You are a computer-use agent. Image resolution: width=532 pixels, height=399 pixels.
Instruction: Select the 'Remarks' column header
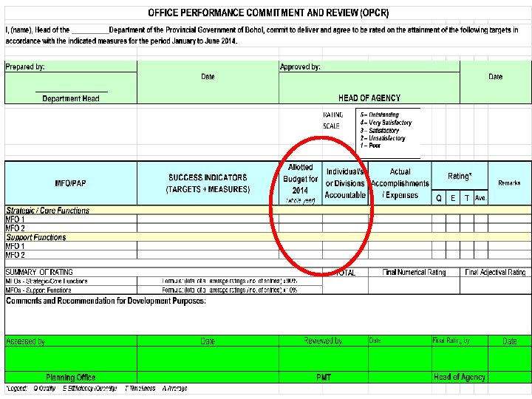510,183
